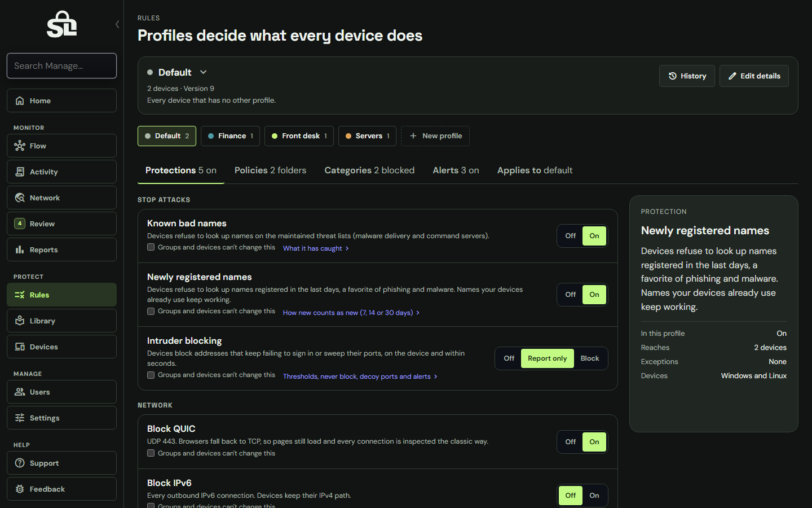The width and height of the screenshot is (812, 508).
Task: Lock Known bad names with its checkbox
Action: (x=151, y=247)
